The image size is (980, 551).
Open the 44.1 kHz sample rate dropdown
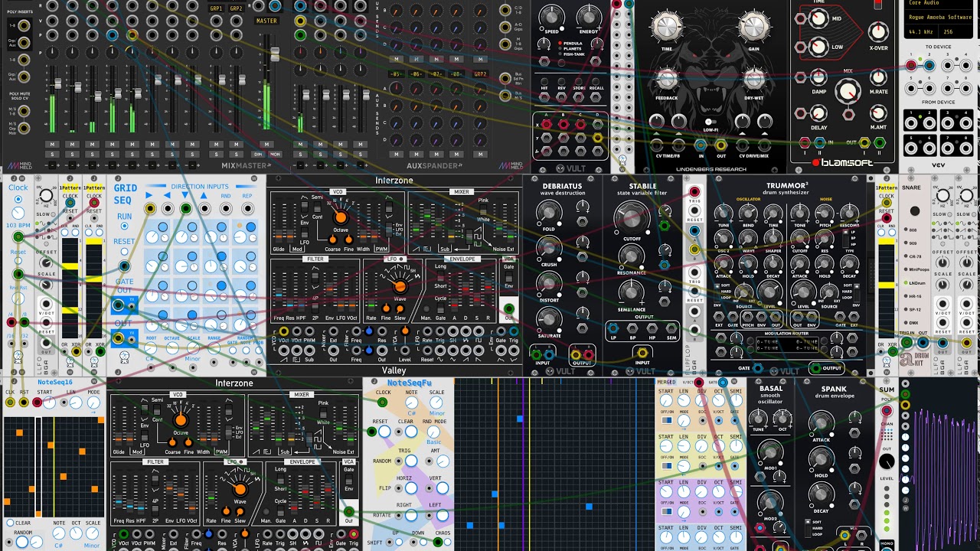(x=921, y=32)
